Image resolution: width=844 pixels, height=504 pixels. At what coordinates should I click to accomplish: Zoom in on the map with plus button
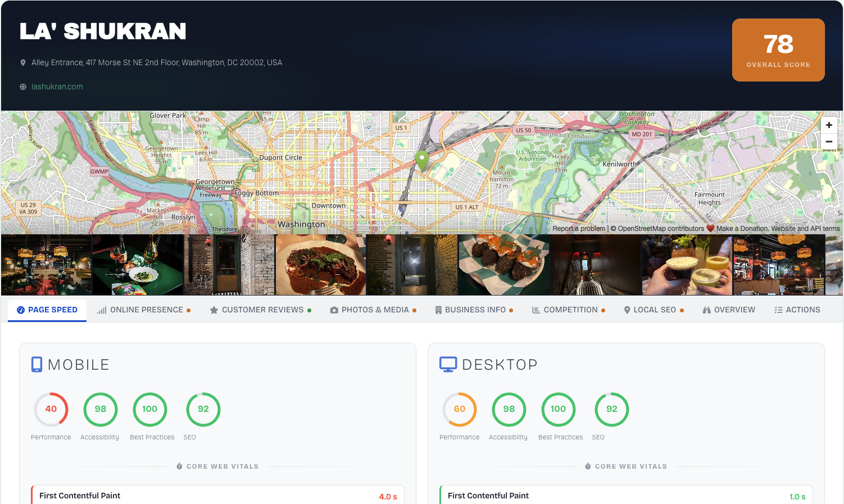click(829, 125)
